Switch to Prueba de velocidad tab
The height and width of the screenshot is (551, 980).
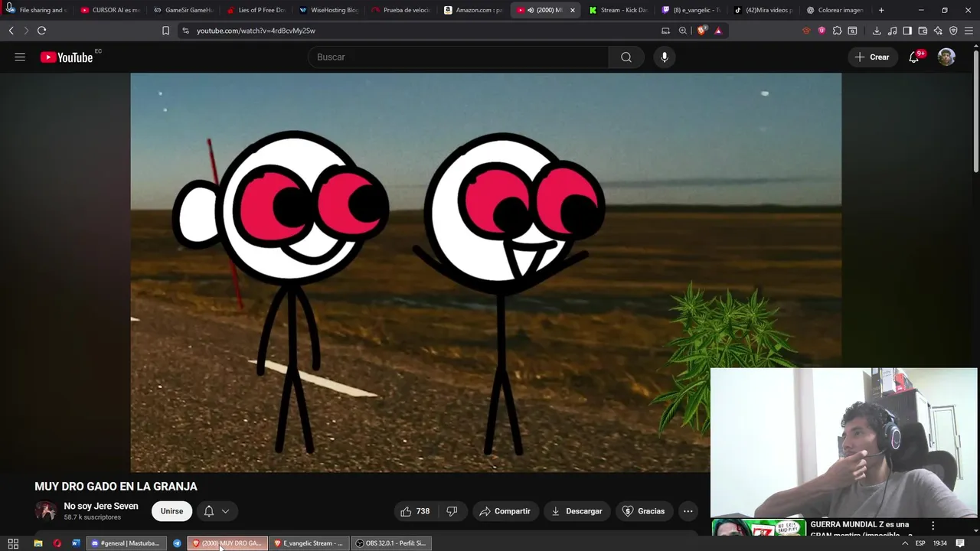click(x=401, y=10)
